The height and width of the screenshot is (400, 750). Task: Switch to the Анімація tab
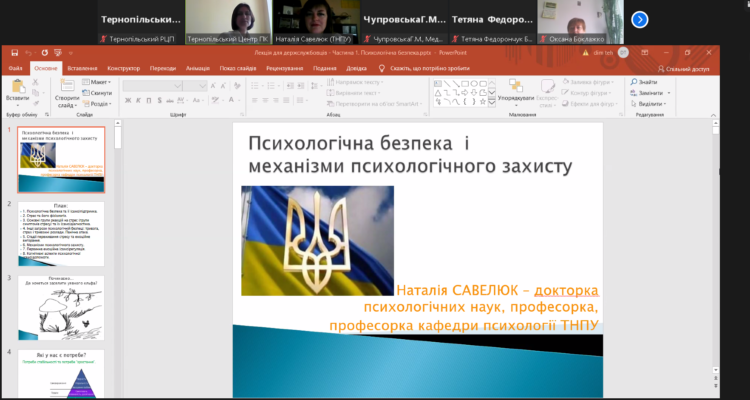[198, 68]
